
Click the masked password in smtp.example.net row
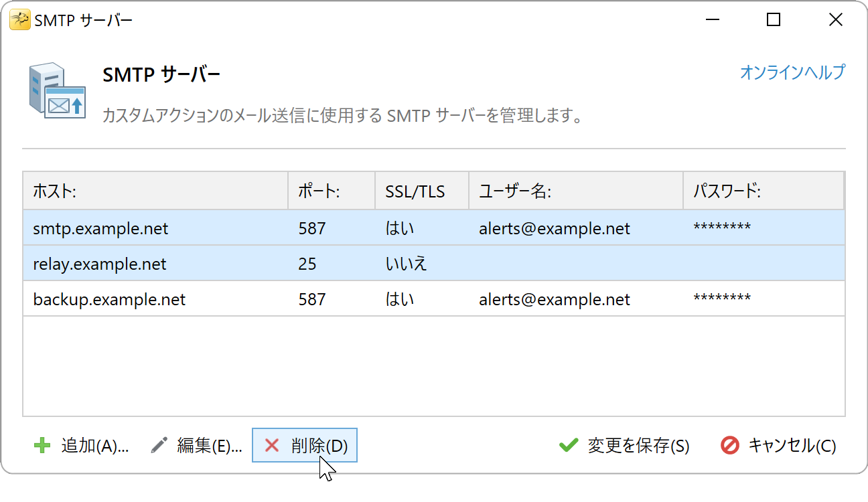pyautogui.click(x=722, y=228)
